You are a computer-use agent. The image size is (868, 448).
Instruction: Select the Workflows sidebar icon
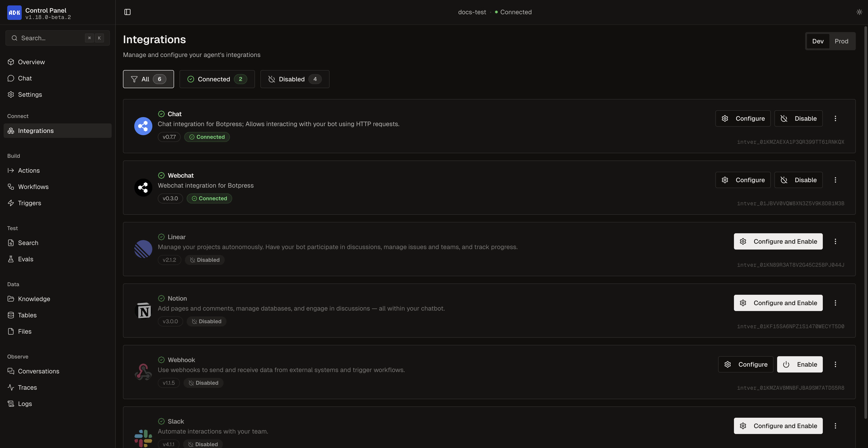click(10, 187)
